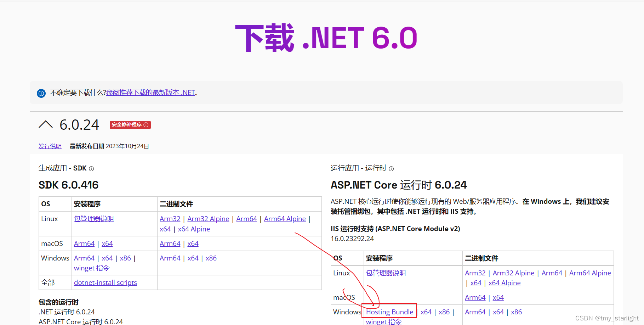Click the info icon beside 生成应用 - SDK
Image resolution: width=644 pixels, height=325 pixels.
click(91, 169)
